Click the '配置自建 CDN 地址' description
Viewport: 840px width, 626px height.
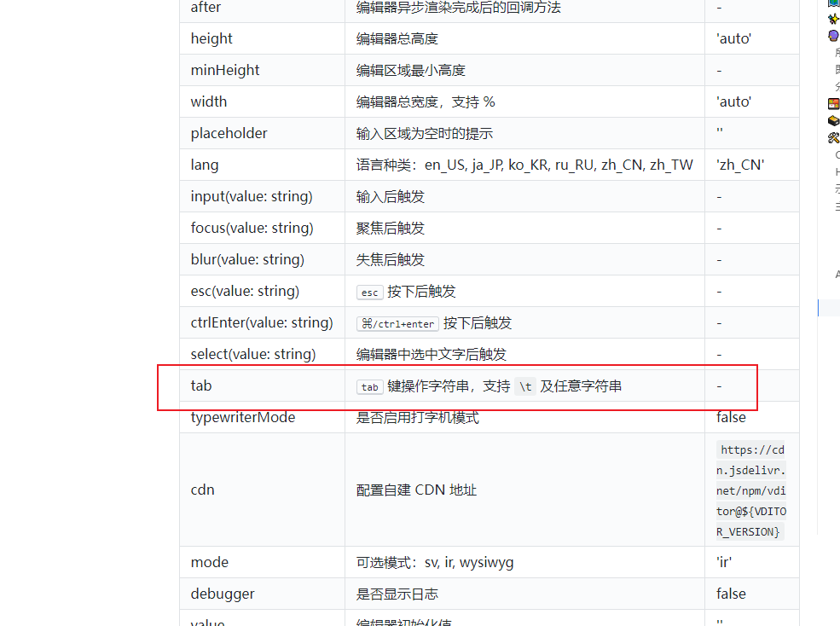click(x=416, y=490)
